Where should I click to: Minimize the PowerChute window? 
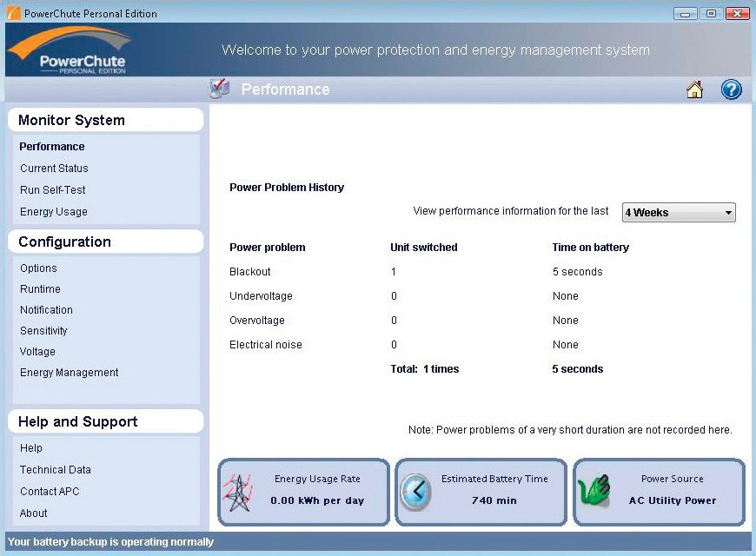click(x=685, y=14)
